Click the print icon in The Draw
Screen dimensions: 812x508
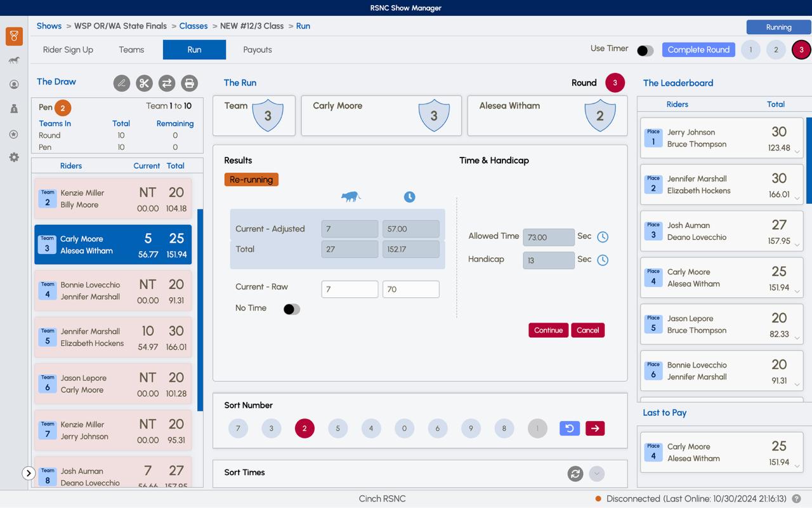coord(189,83)
